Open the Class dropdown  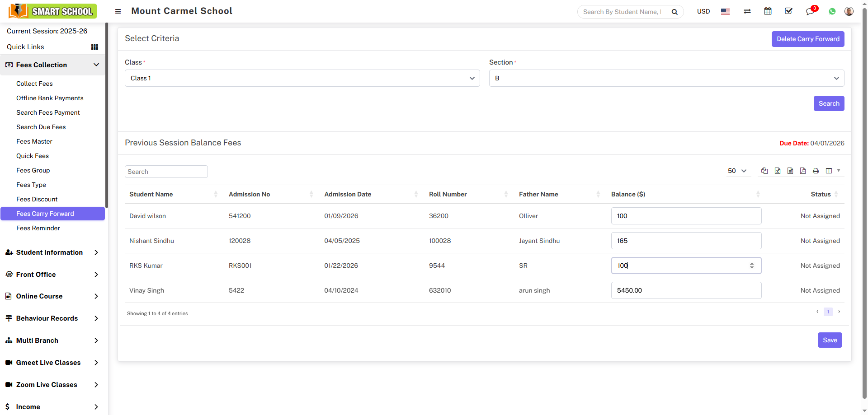pyautogui.click(x=302, y=78)
